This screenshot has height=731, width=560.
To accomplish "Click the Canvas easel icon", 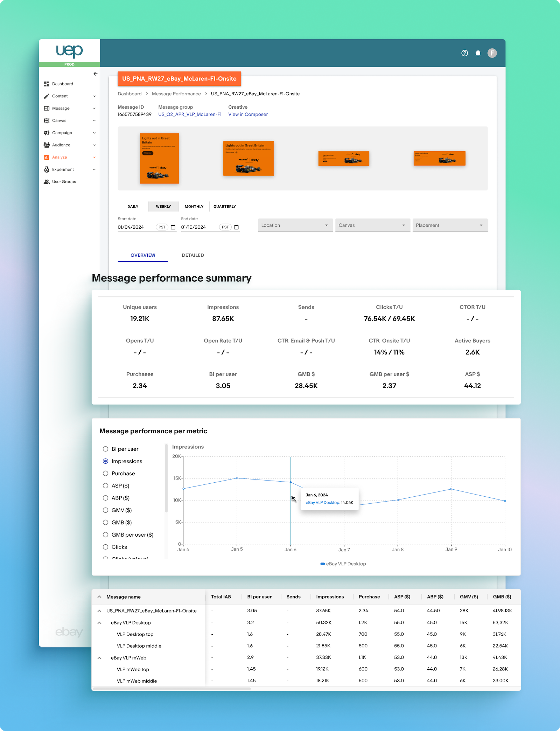I will coord(47,120).
